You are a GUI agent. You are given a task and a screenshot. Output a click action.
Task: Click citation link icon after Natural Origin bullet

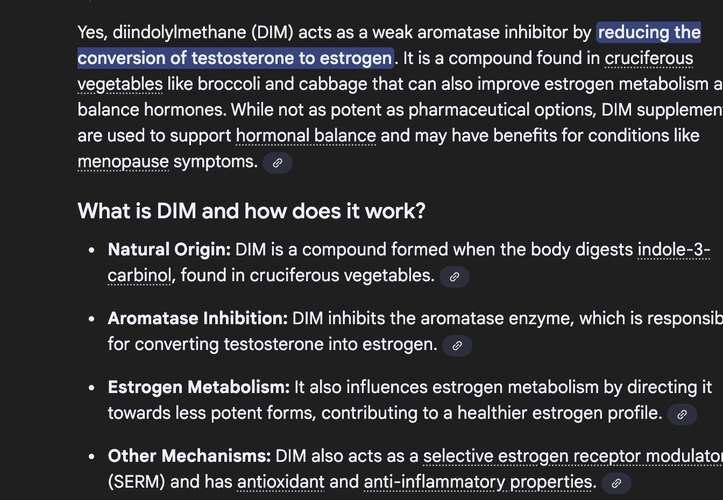point(454,277)
